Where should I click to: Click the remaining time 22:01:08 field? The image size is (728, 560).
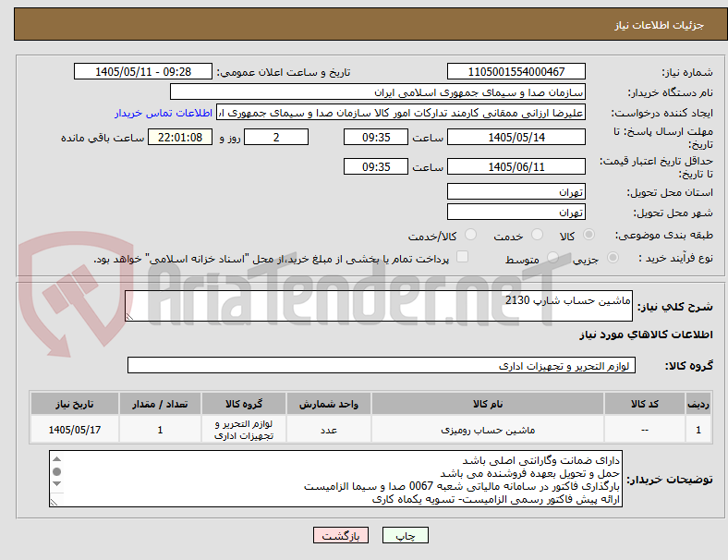180,138
